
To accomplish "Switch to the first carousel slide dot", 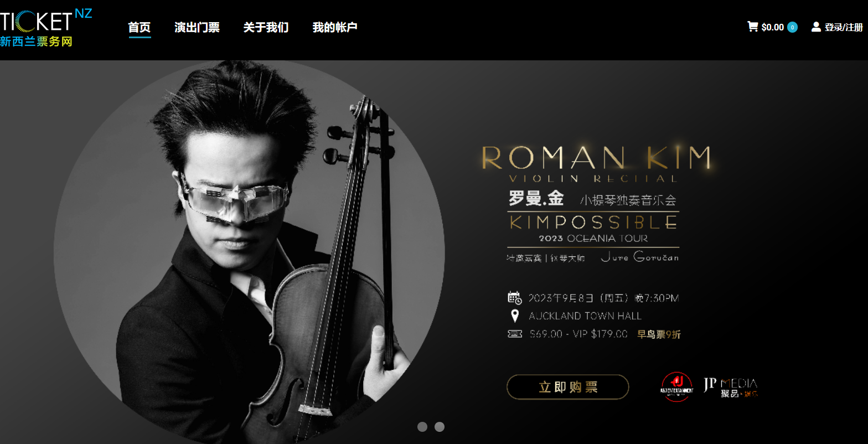I will point(422,427).
